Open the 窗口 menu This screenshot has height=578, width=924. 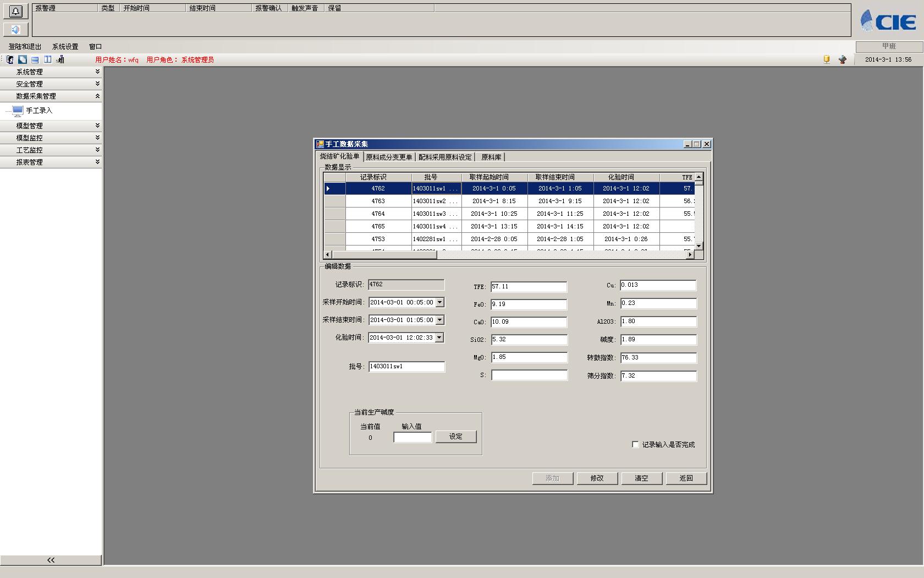click(x=96, y=47)
